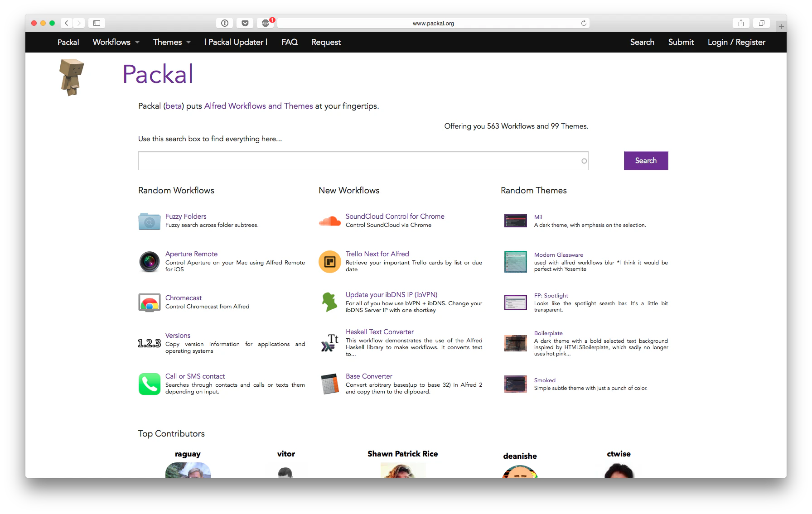Click the Base Converter calculator icon

[x=329, y=384]
